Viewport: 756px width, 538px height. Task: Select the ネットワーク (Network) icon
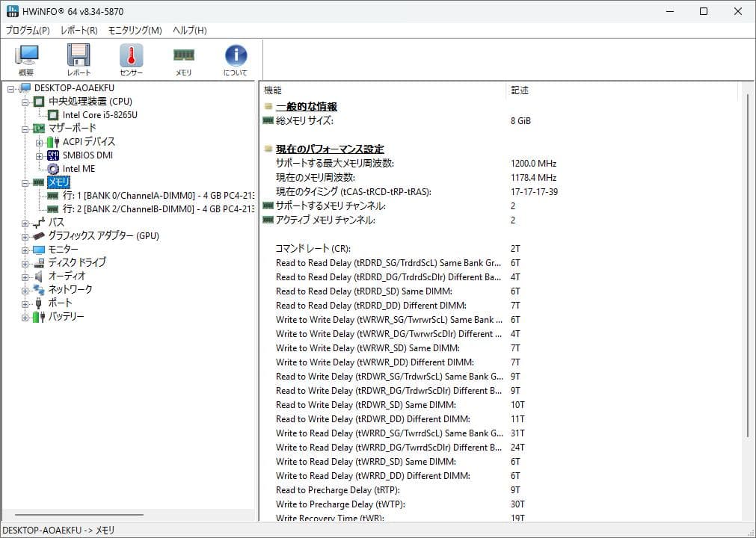coord(37,289)
